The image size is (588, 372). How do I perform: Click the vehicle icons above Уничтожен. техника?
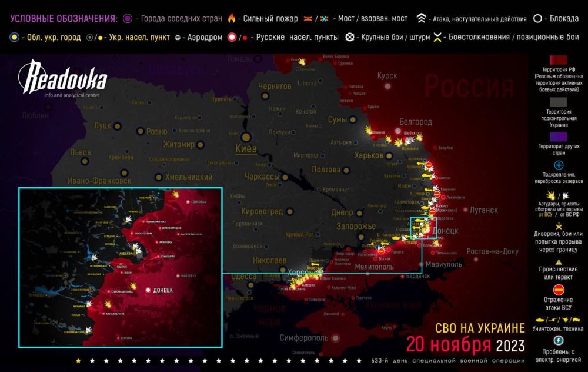coord(558,320)
